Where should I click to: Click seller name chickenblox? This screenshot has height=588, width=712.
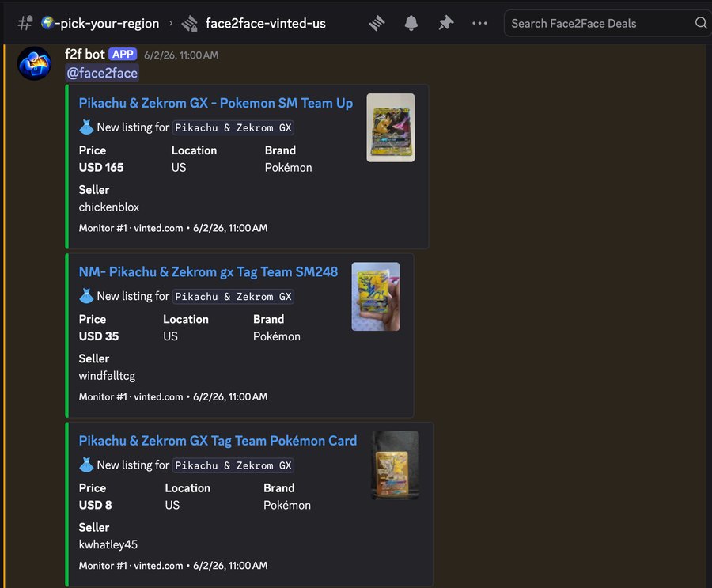[x=109, y=207]
